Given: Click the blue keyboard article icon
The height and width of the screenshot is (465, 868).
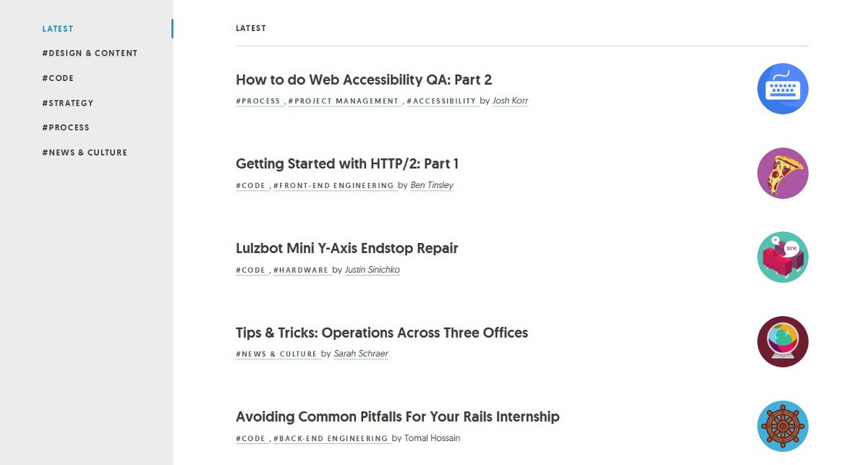Looking at the screenshot, I should click(783, 89).
